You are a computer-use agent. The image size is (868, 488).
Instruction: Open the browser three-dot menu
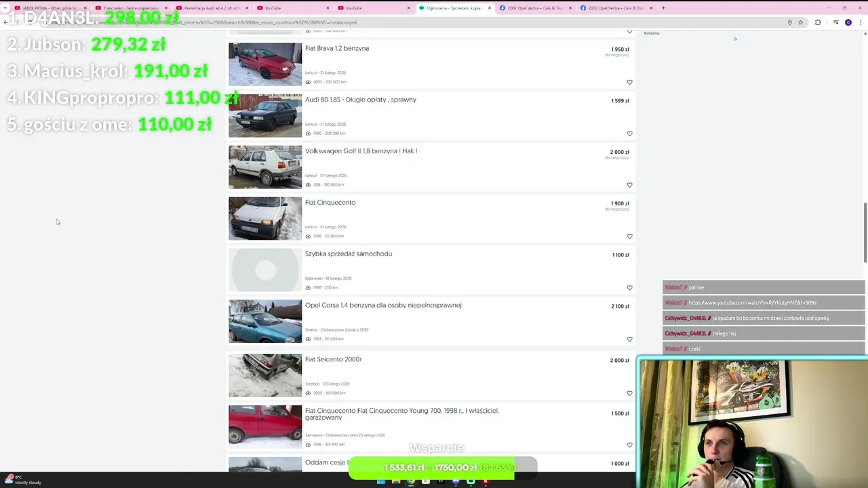[x=861, y=22]
